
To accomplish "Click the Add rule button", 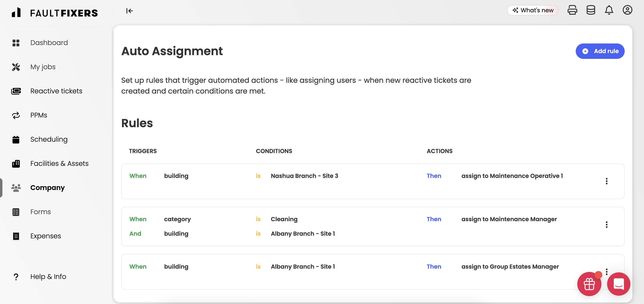I will tap(600, 51).
